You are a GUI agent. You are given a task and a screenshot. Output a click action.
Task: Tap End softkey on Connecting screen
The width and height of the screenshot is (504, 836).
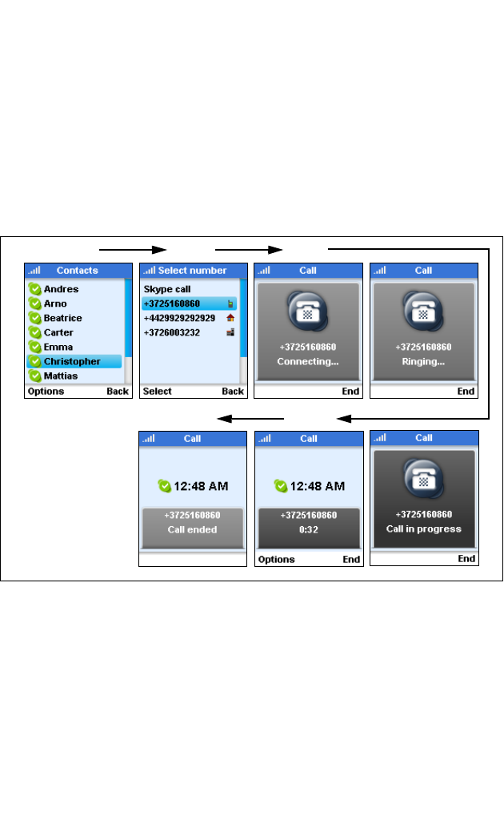click(x=350, y=392)
